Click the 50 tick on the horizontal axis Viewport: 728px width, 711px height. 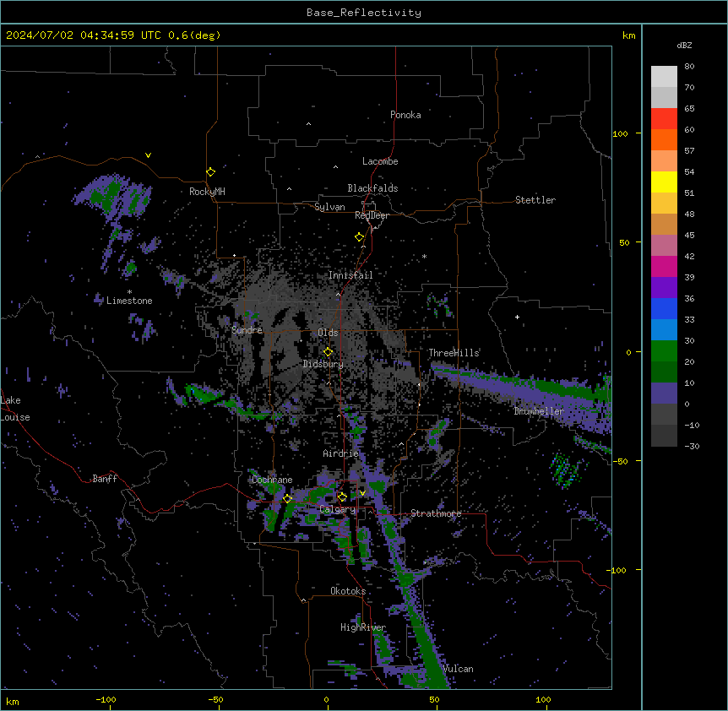pyautogui.click(x=435, y=699)
